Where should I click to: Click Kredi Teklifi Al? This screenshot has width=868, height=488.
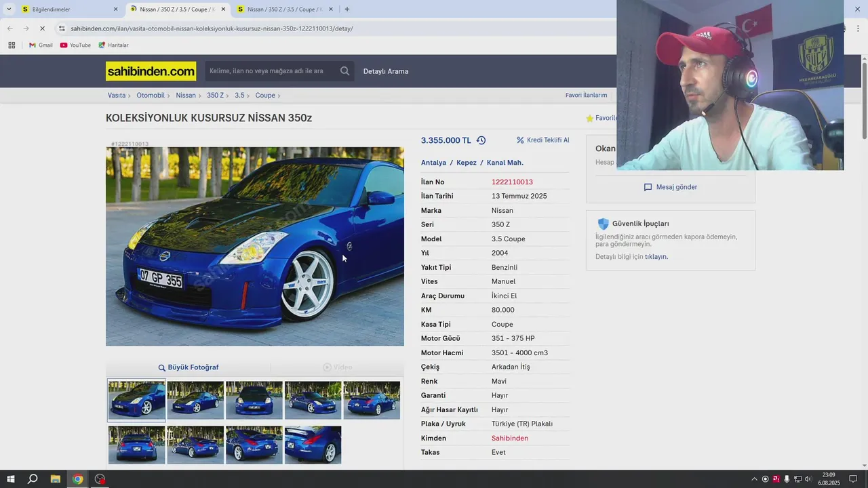click(543, 140)
